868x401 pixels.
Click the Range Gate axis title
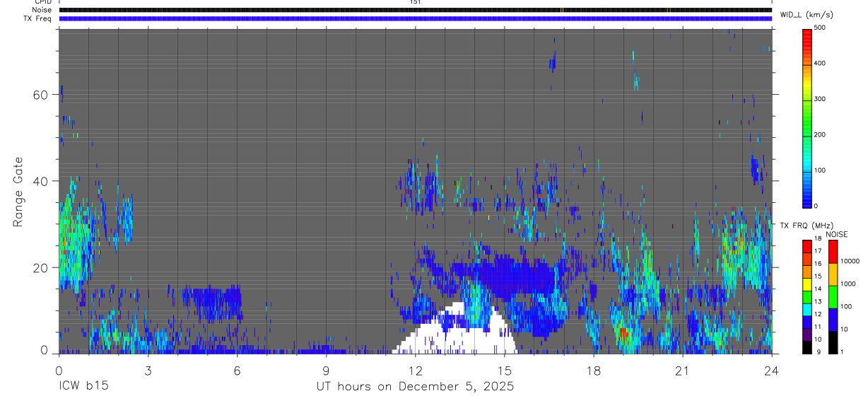pos(18,192)
